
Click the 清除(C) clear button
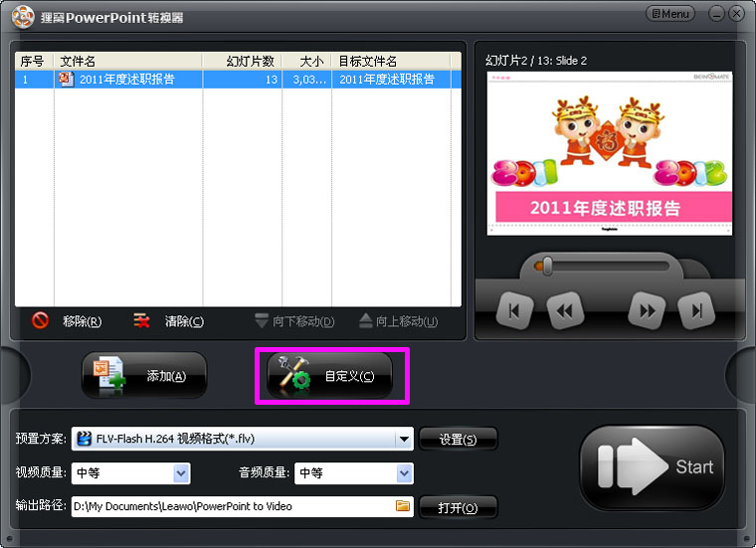[x=168, y=321]
